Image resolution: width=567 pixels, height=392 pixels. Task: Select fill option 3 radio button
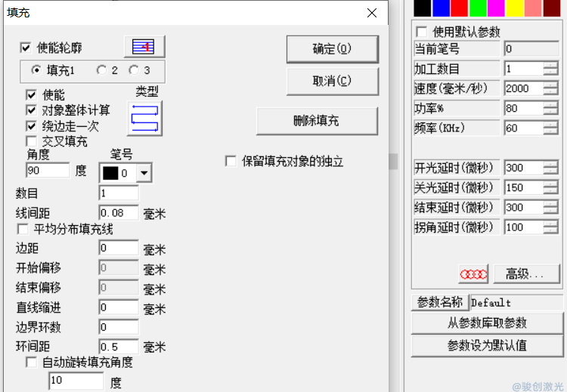point(134,70)
